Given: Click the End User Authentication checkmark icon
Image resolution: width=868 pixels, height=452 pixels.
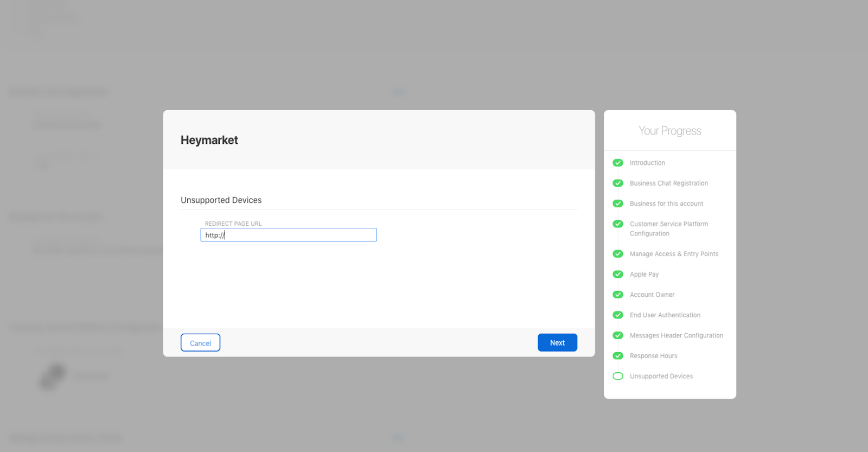Looking at the screenshot, I should pos(618,315).
